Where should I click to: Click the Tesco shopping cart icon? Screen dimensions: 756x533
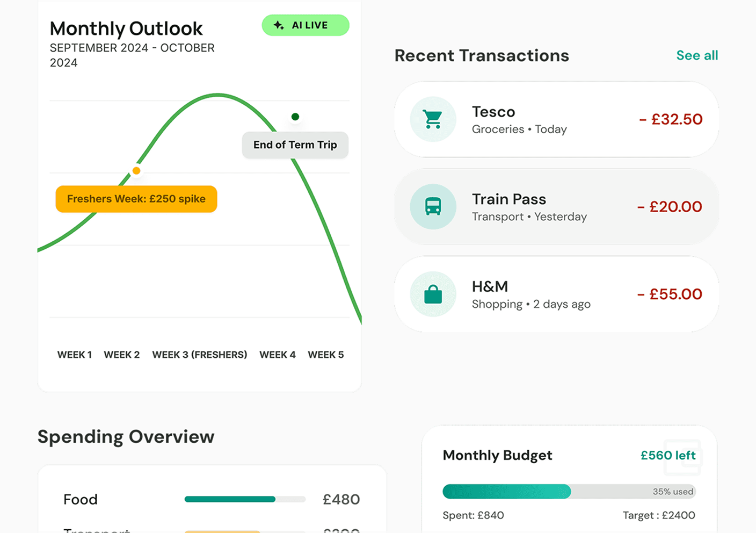[x=433, y=119]
